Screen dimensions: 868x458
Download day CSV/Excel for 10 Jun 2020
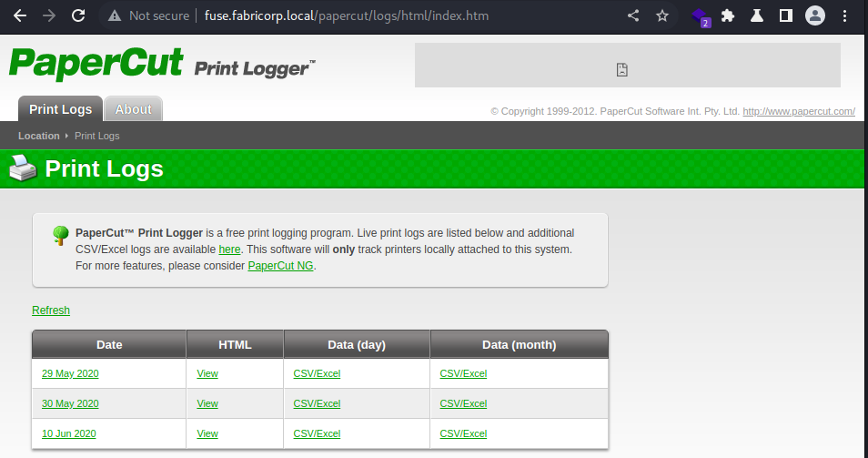[317, 433]
